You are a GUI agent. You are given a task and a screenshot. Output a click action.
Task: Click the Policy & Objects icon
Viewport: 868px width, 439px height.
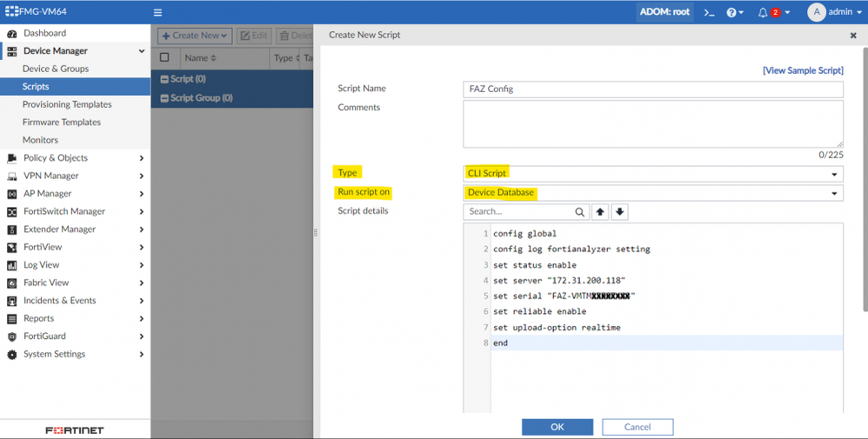tap(11, 158)
